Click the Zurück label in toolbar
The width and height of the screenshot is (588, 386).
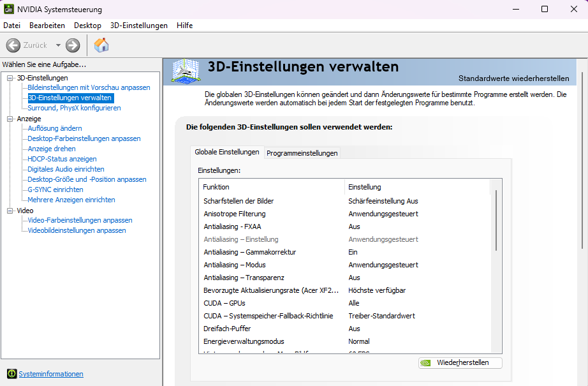(x=35, y=45)
